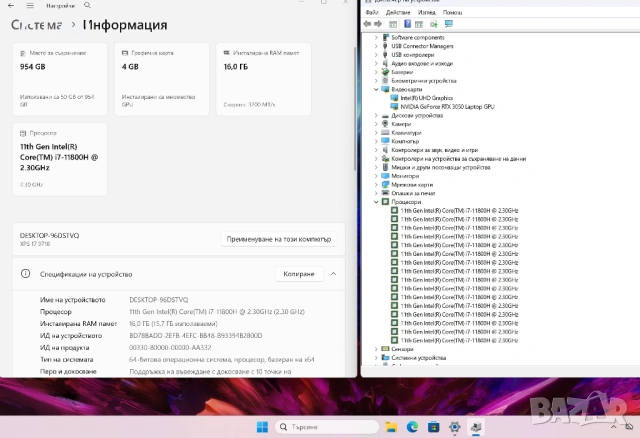Screen dimensions: 640x438
Task: Expand the Мрежови карти node
Action: (x=376, y=185)
